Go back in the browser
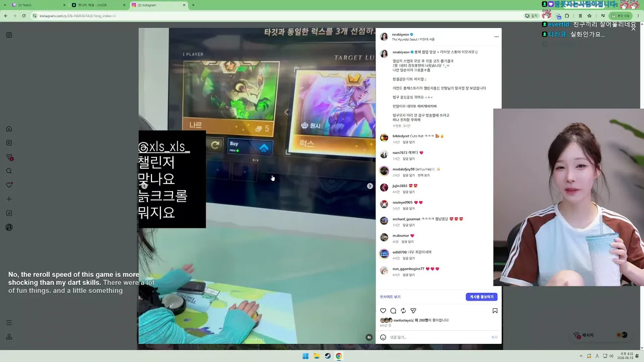The height and width of the screenshot is (362, 644). [x=6, y=16]
